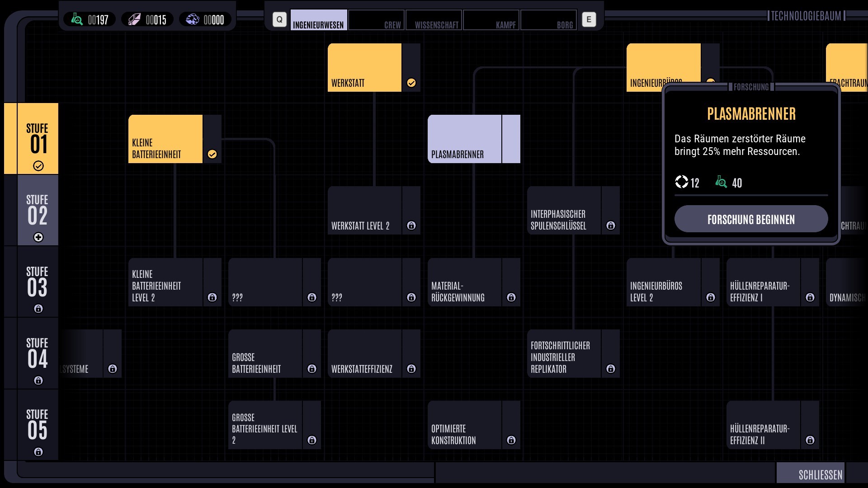Click the lock icon on Werkstatt Level 2
Viewport: 868px width, 488px height.
pos(411,225)
